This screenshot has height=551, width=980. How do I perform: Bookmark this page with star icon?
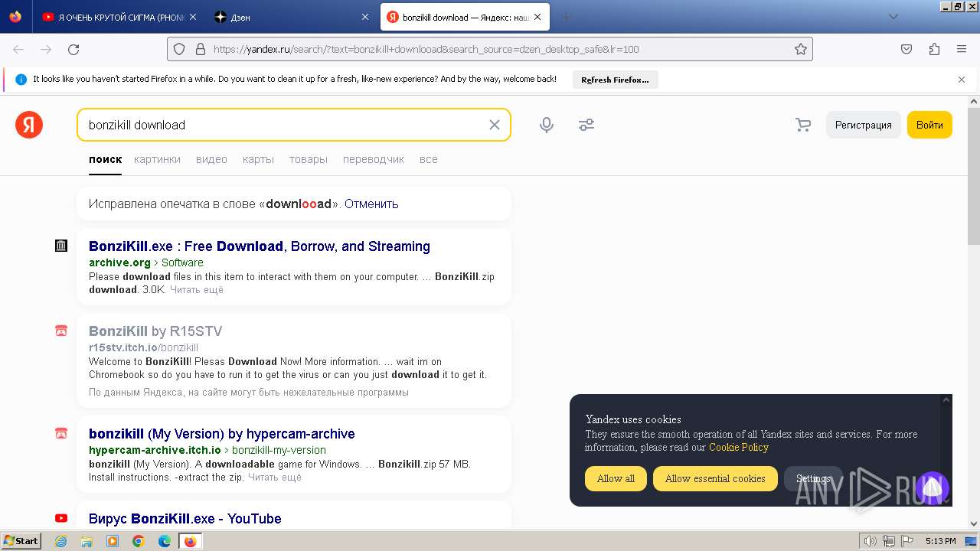pyautogui.click(x=801, y=49)
